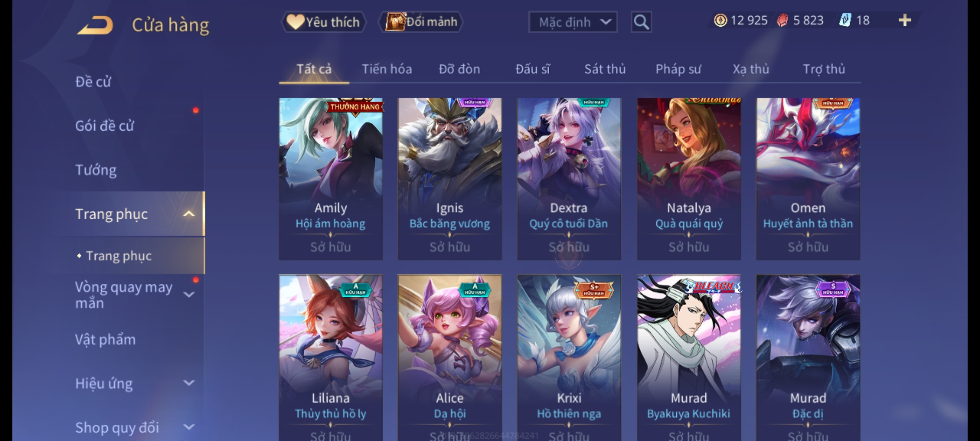
Task: Tap the back arrow icon
Action: pos(95,25)
